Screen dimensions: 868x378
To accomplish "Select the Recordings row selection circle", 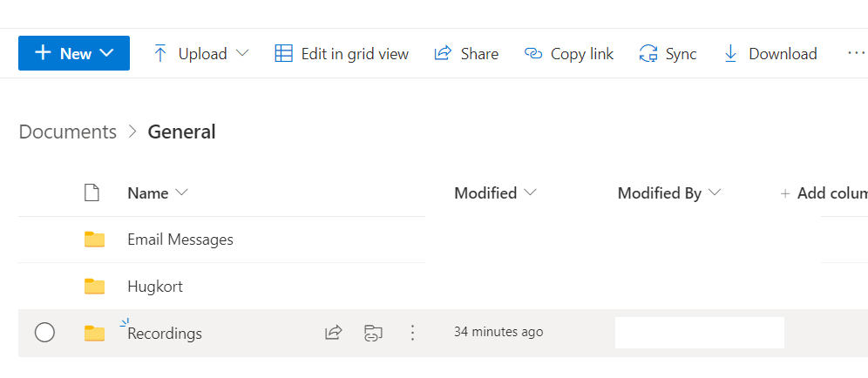I will point(44,332).
